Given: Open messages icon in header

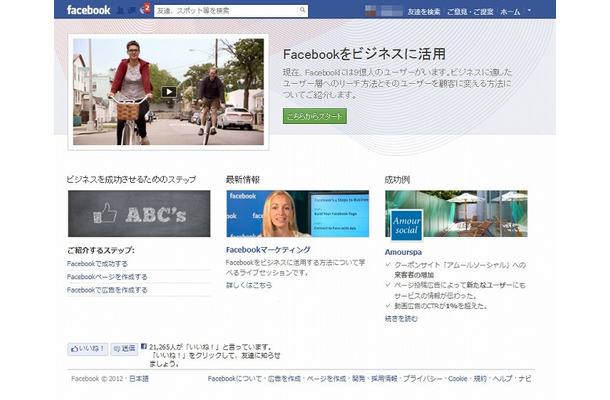Looking at the screenshot, I should coord(132,10).
